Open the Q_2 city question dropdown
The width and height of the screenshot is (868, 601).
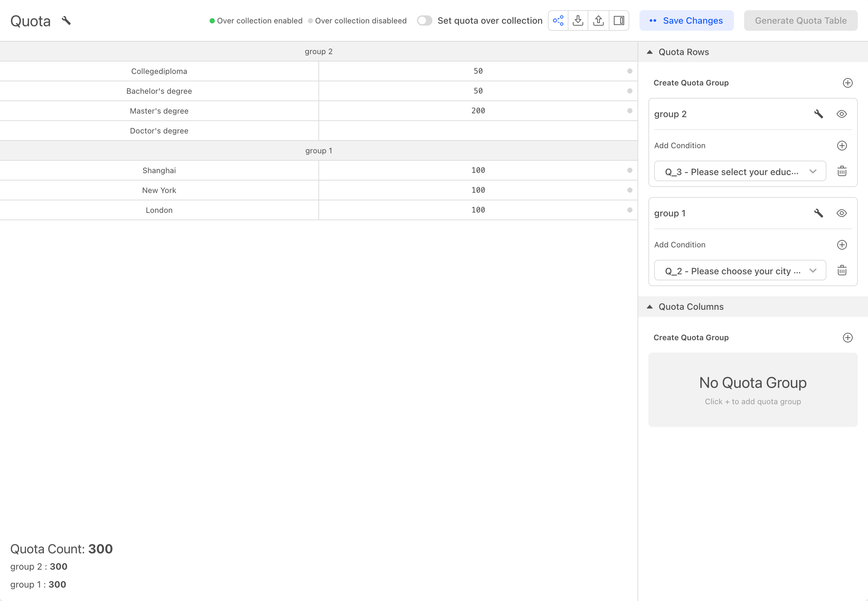pyautogui.click(x=740, y=271)
